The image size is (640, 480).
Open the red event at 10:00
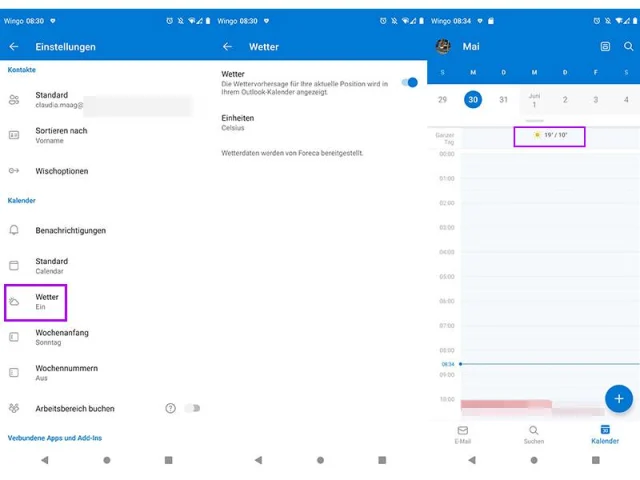pos(506,404)
